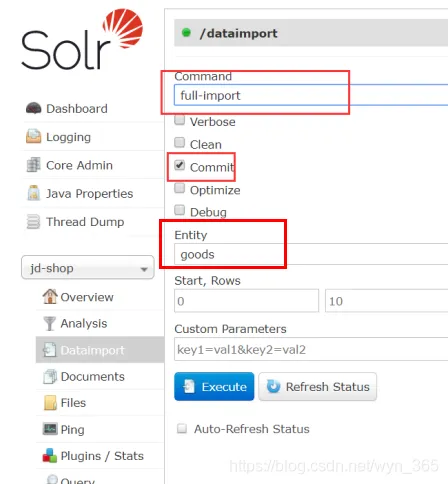
Task: Click the Java Properties jar icon
Action: pos(34,193)
